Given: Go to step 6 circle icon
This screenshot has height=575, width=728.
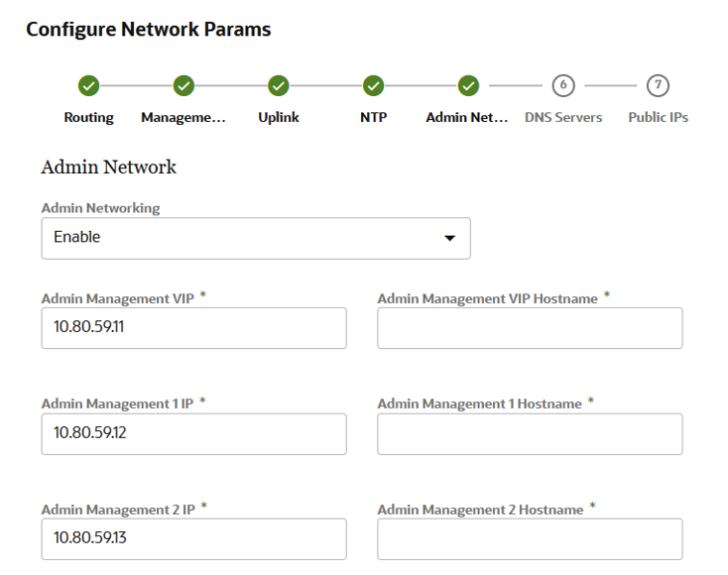Looking at the screenshot, I should tap(563, 86).
